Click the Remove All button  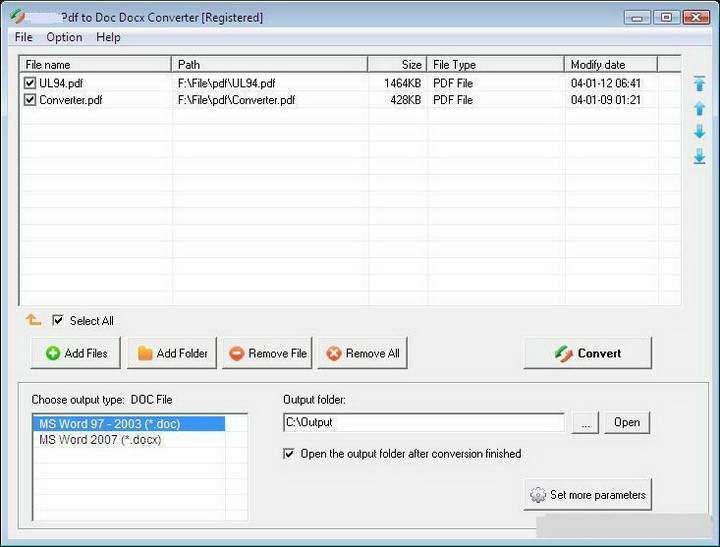[363, 353]
